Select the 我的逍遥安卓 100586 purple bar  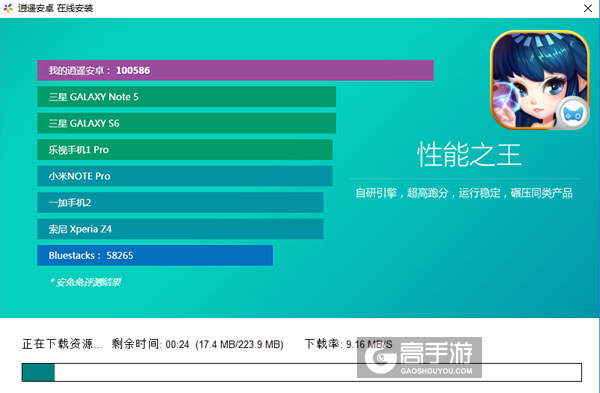point(235,70)
